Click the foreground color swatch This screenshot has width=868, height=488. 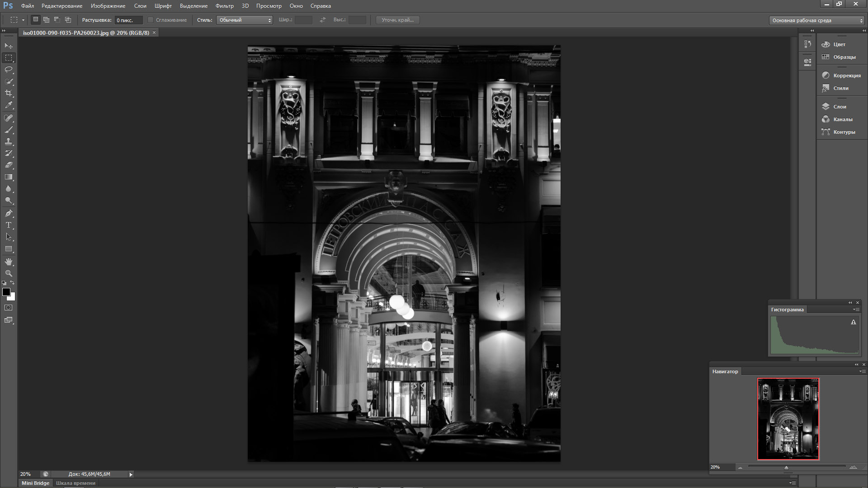point(6,292)
